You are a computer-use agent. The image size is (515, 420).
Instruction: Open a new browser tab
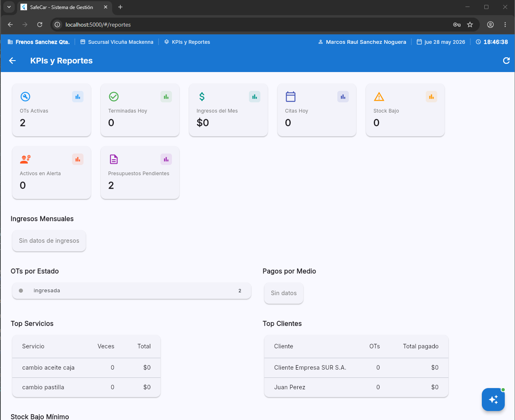point(120,7)
